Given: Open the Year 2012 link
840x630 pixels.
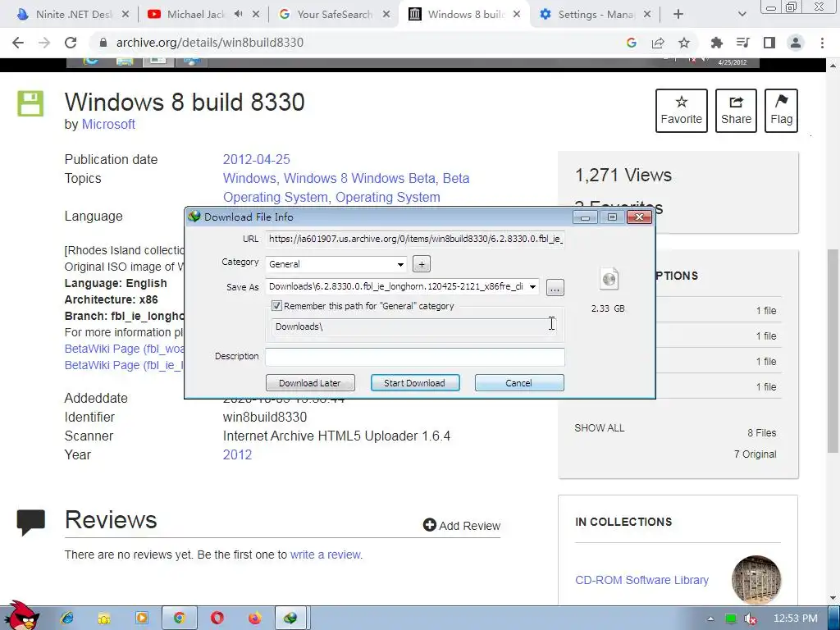Looking at the screenshot, I should pyautogui.click(x=237, y=454).
